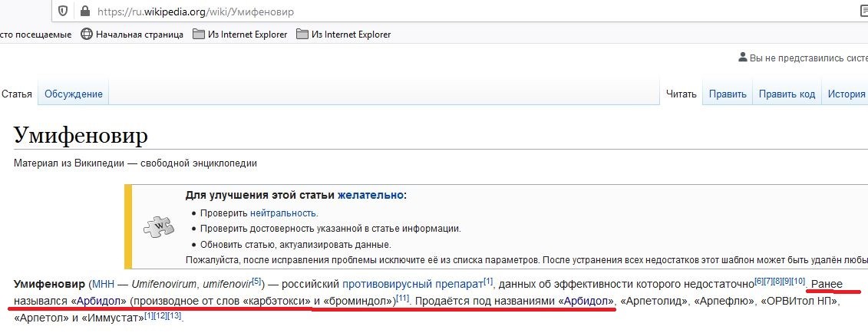Click the желательно link in notice box
The width and height of the screenshot is (868, 333).
pos(371,195)
